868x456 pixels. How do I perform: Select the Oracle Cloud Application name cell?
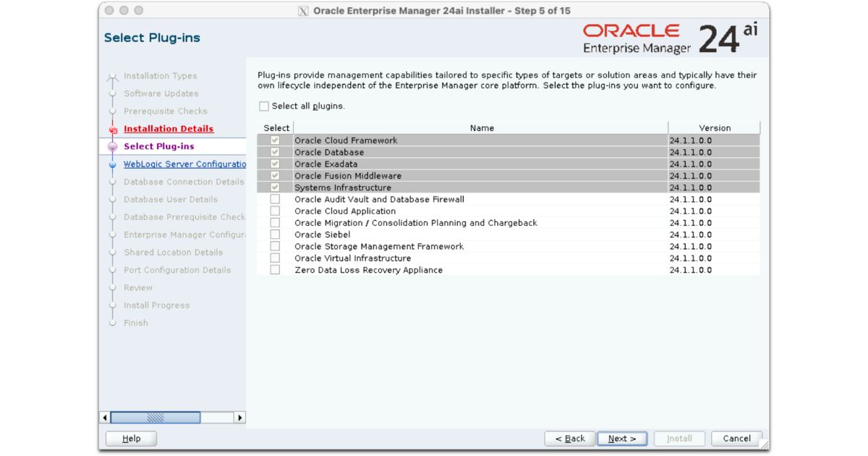pyautogui.click(x=481, y=211)
